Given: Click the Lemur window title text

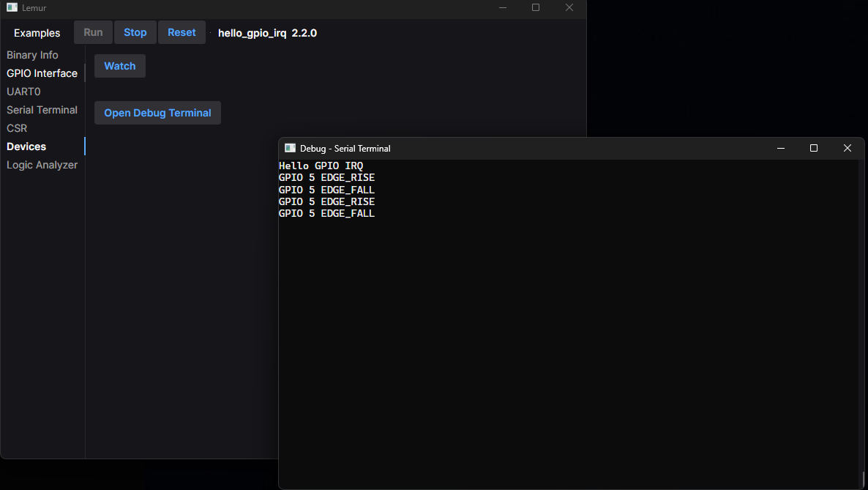Looking at the screenshot, I should click(x=34, y=8).
